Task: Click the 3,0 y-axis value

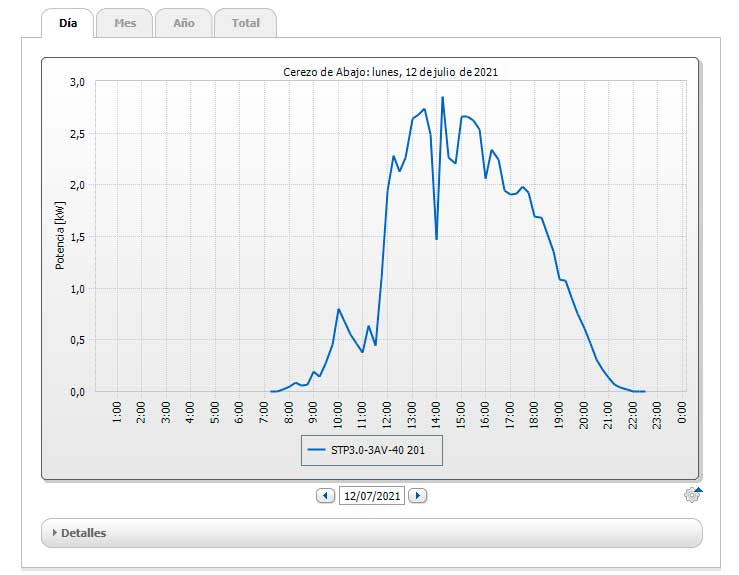Action: [x=77, y=82]
